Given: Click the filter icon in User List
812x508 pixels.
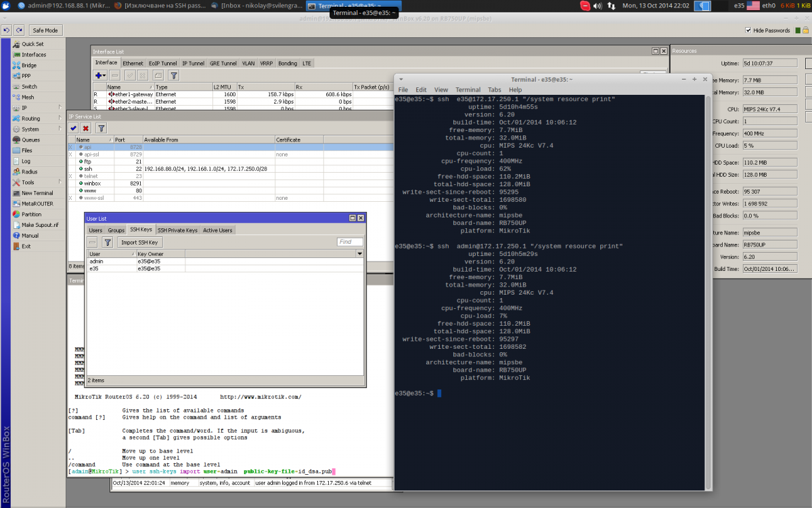Looking at the screenshot, I should 108,242.
